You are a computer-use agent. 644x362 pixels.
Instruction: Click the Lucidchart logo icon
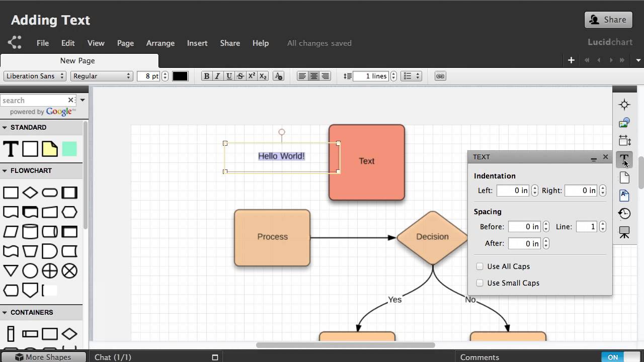point(15,42)
